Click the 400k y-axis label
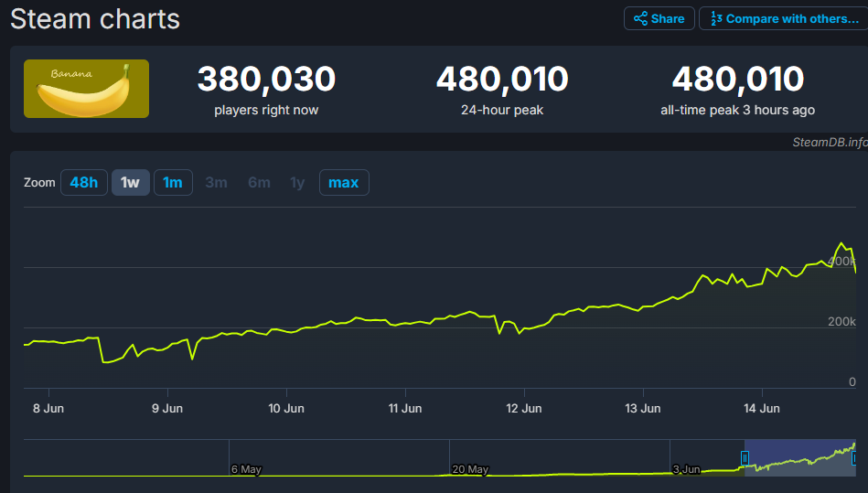868x493 pixels. tap(842, 262)
